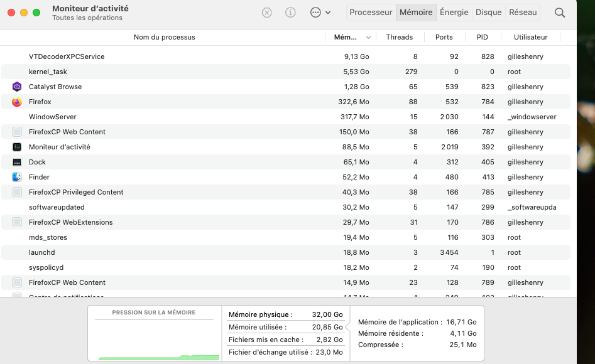Select the Finder process name
The image size is (595, 364).
pos(39,177)
